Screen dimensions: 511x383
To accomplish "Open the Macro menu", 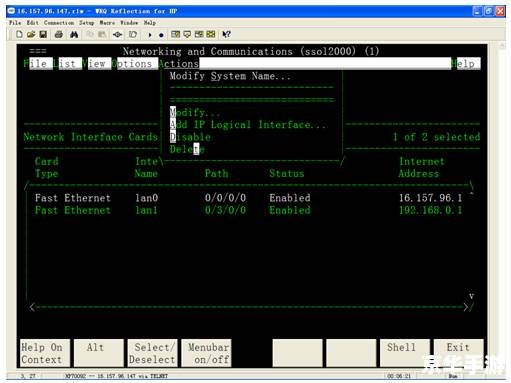I will pos(107,23).
